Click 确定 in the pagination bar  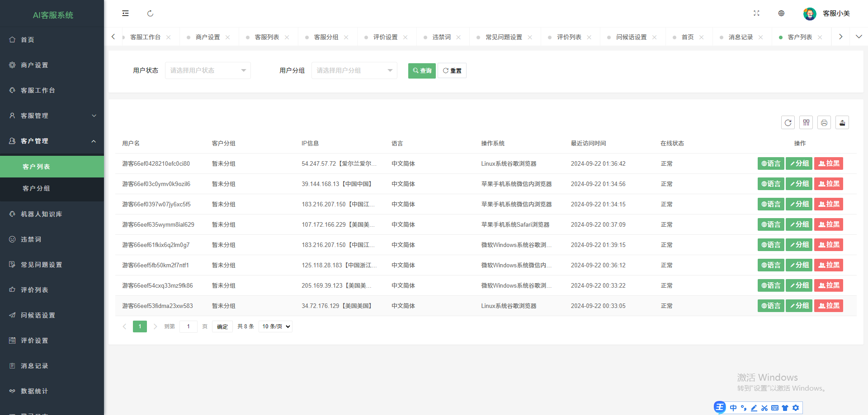222,326
